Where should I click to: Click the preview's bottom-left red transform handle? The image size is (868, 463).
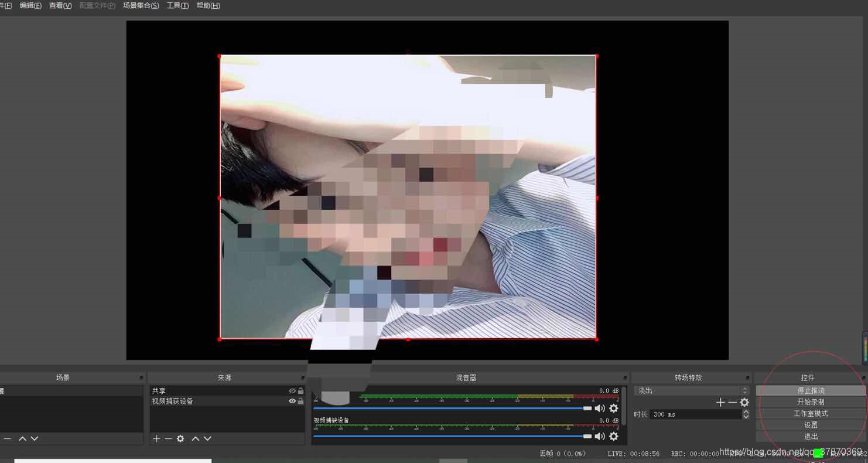[220, 339]
